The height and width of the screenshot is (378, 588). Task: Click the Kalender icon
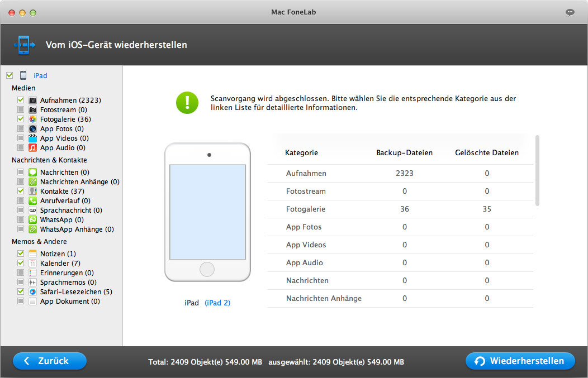click(32, 264)
